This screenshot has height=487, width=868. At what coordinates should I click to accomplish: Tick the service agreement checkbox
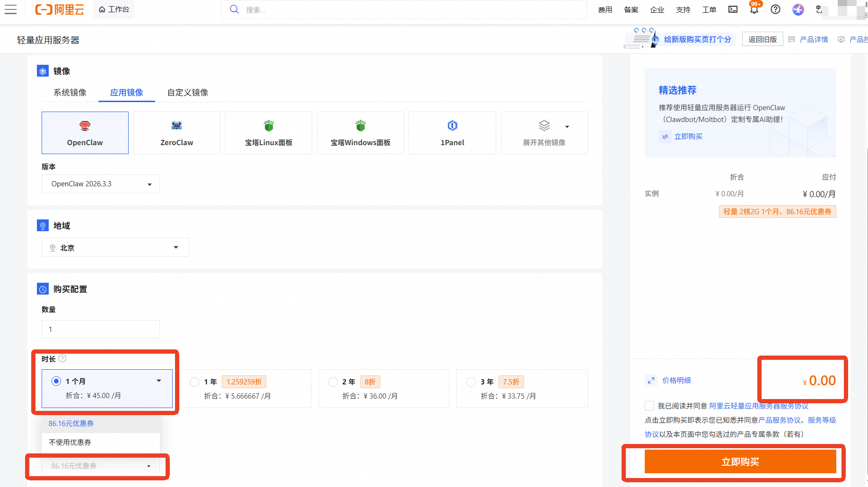(649, 406)
